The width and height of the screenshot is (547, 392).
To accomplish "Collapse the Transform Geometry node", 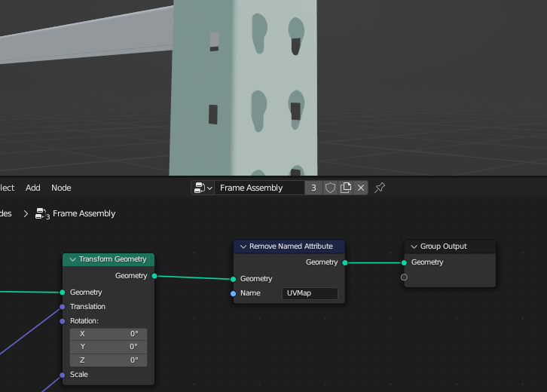I will 72,259.
